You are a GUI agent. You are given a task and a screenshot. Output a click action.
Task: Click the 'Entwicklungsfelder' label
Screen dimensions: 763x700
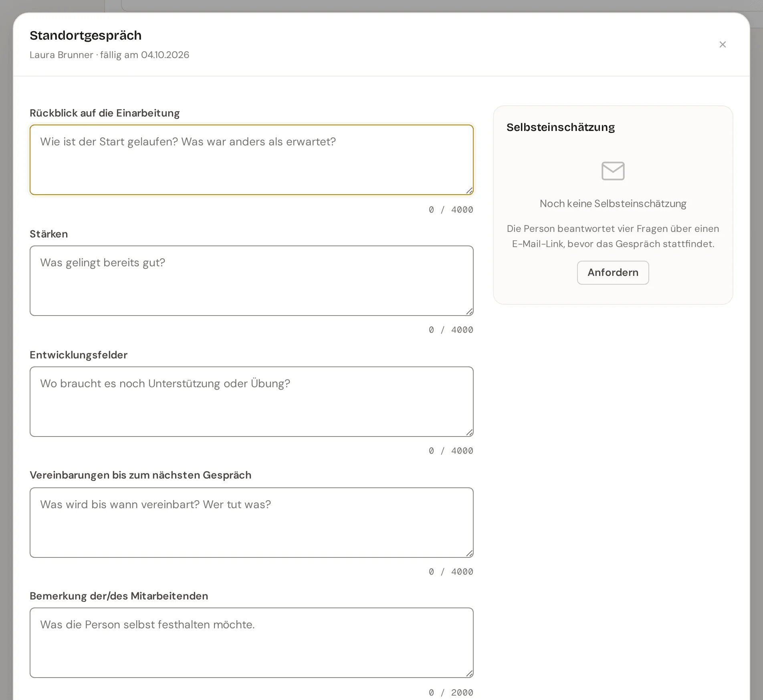(79, 355)
